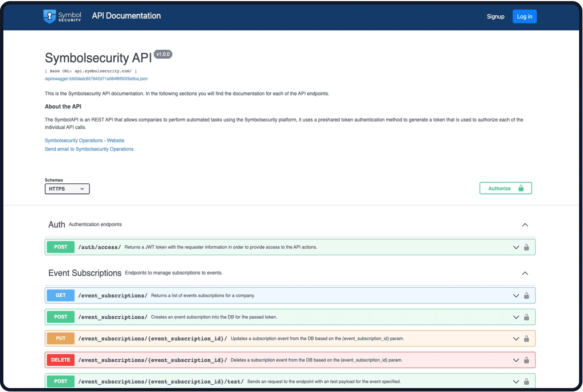This screenshot has height=392, width=583.
Task: Click the Symbol Security shield logo
Action: (x=50, y=16)
